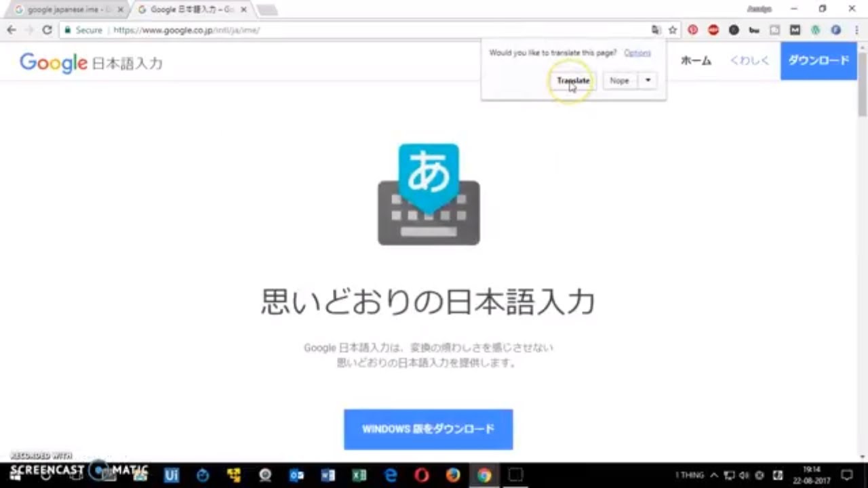Image resolution: width=868 pixels, height=488 pixels.
Task: Click the blue ダウンロード header button
Action: tap(818, 60)
